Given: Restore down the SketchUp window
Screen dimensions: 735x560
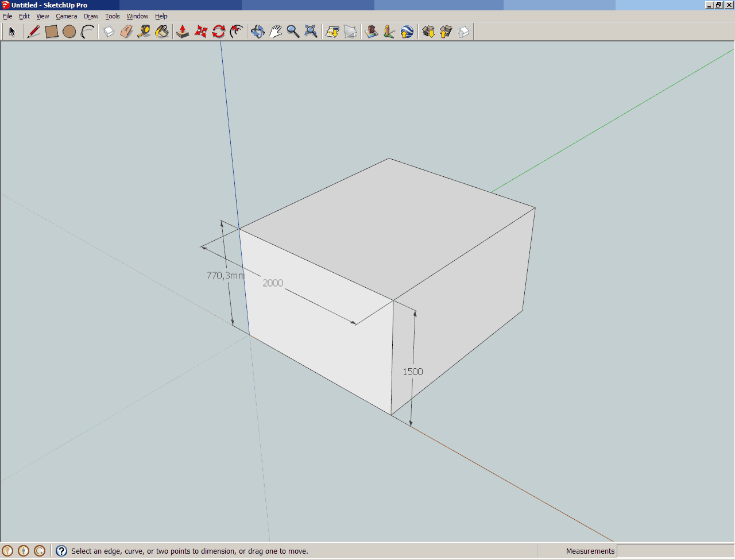Looking at the screenshot, I should pos(718,5).
